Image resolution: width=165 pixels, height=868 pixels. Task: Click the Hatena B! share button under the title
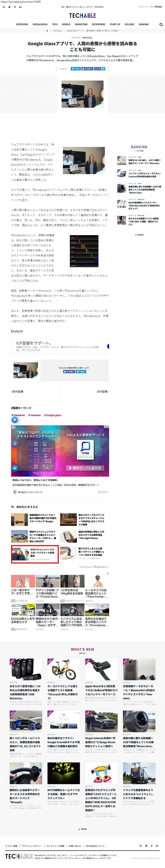click(x=104, y=69)
